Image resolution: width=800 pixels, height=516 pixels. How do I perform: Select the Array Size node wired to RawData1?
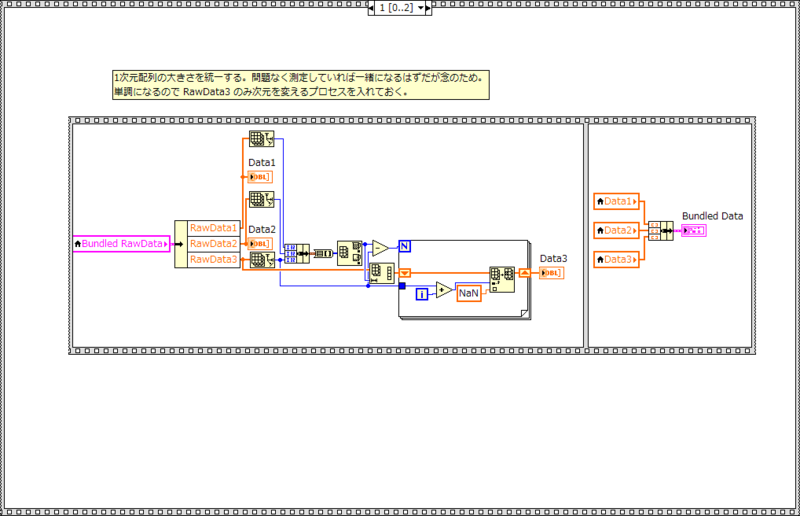tap(261, 139)
